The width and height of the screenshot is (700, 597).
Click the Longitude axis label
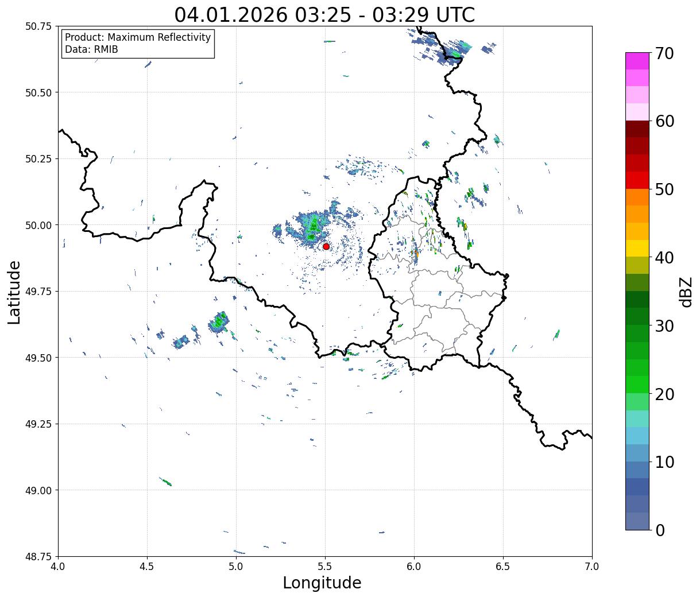322,583
